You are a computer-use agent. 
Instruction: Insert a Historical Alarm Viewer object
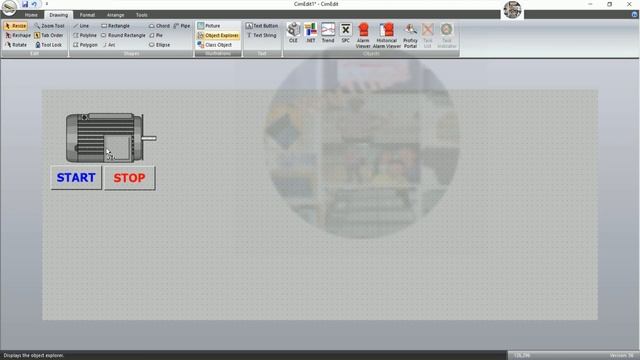387,36
